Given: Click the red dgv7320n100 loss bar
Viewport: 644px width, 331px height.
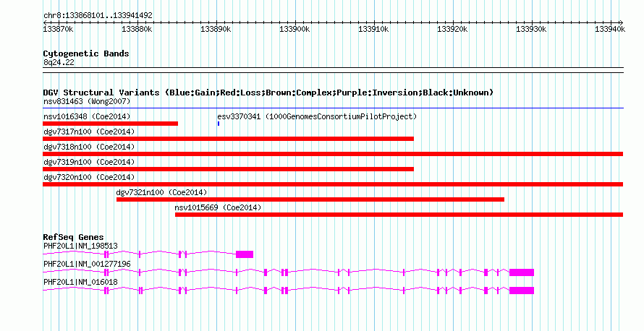Looking at the screenshot, I should (333, 184).
